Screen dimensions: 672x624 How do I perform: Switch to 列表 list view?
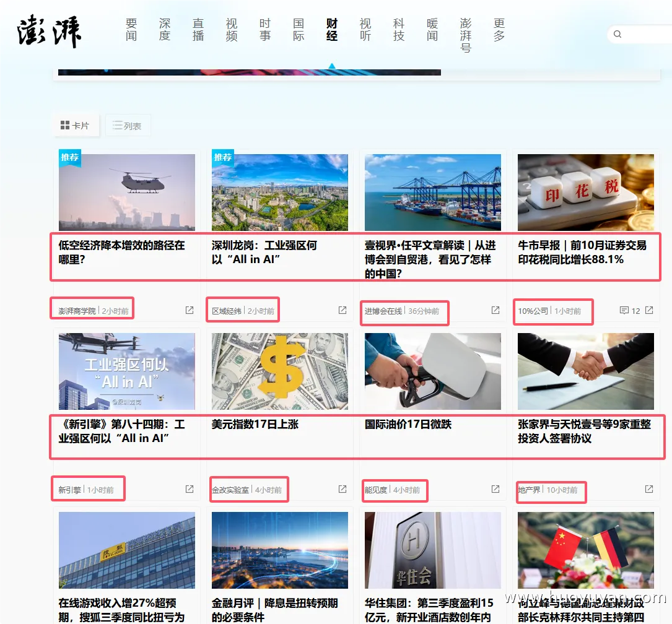pyautogui.click(x=128, y=125)
